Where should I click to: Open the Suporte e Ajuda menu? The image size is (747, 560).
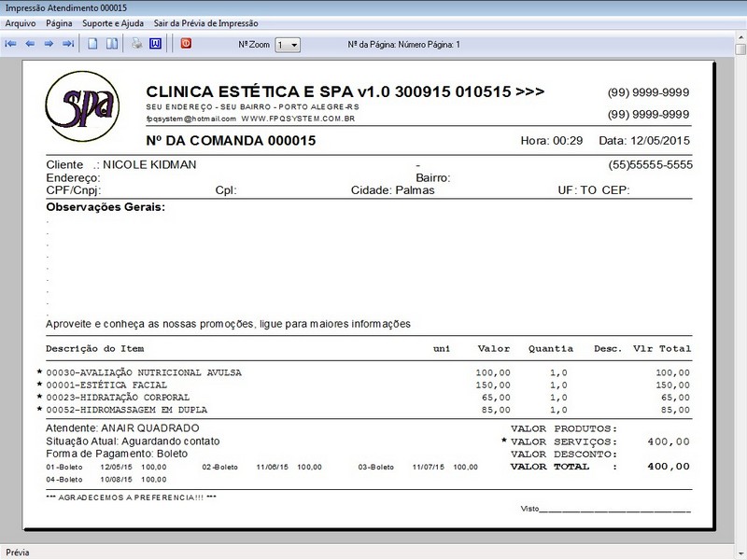click(113, 23)
